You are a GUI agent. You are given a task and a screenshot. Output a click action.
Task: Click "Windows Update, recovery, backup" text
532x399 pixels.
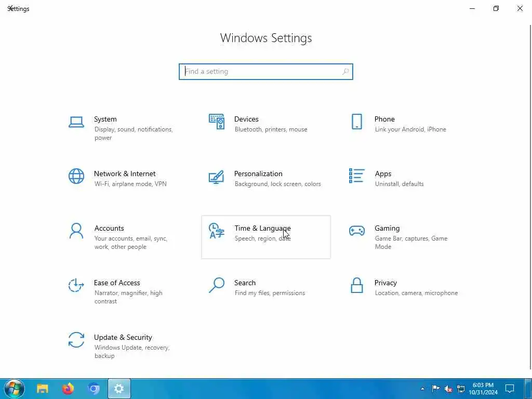(x=131, y=352)
